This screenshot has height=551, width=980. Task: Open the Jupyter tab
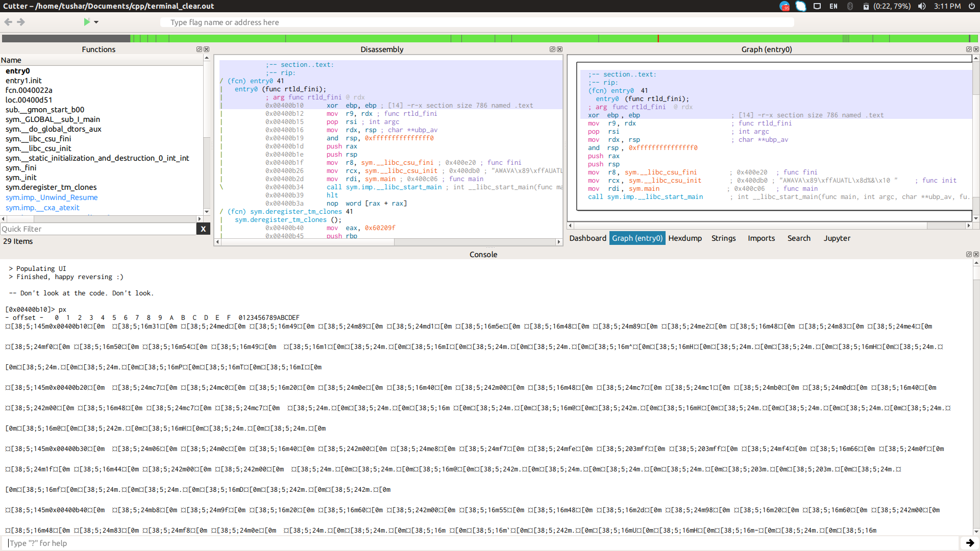pos(837,238)
